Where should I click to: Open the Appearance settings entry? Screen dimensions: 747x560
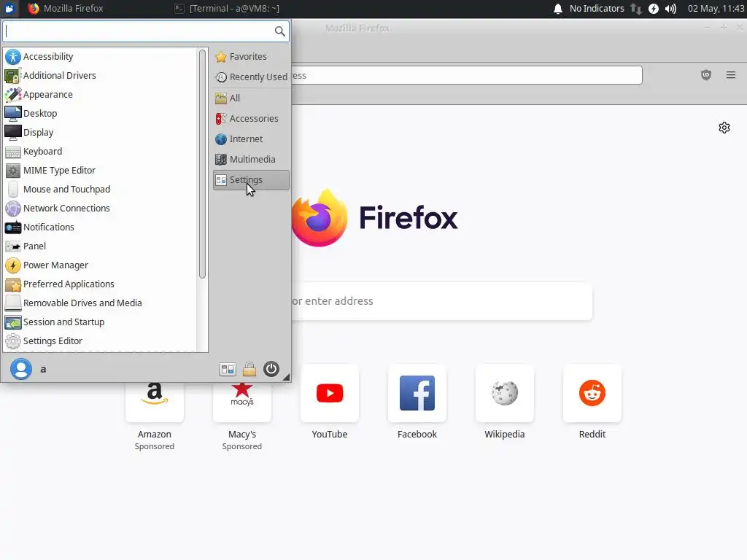pos(100,95)
